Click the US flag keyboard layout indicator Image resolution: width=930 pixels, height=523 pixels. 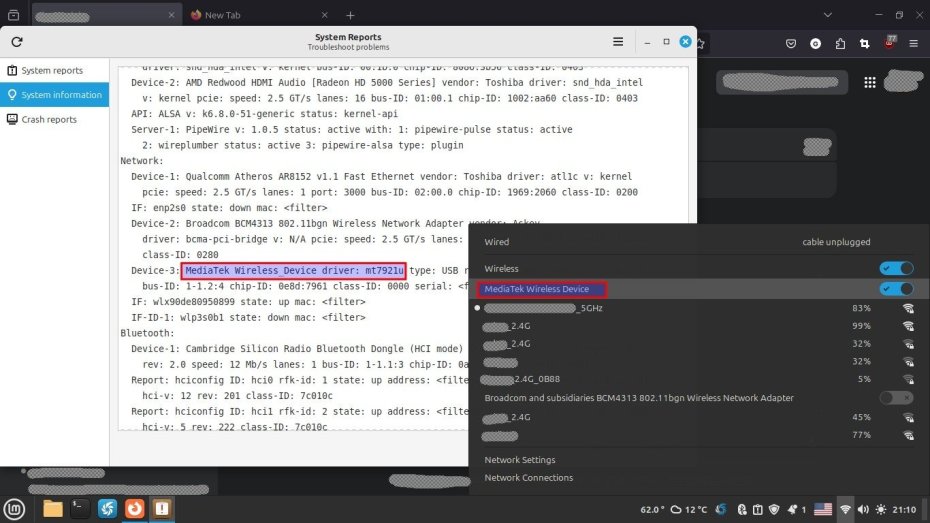823,509
